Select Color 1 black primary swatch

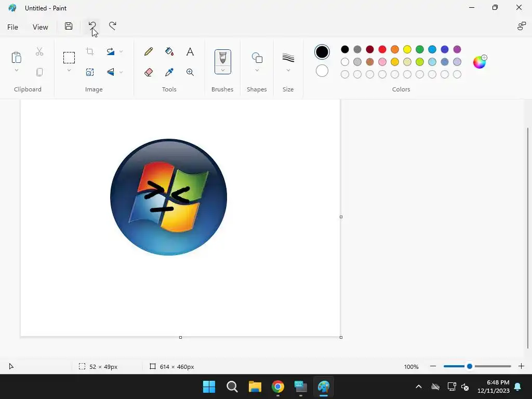pos(322,52)
